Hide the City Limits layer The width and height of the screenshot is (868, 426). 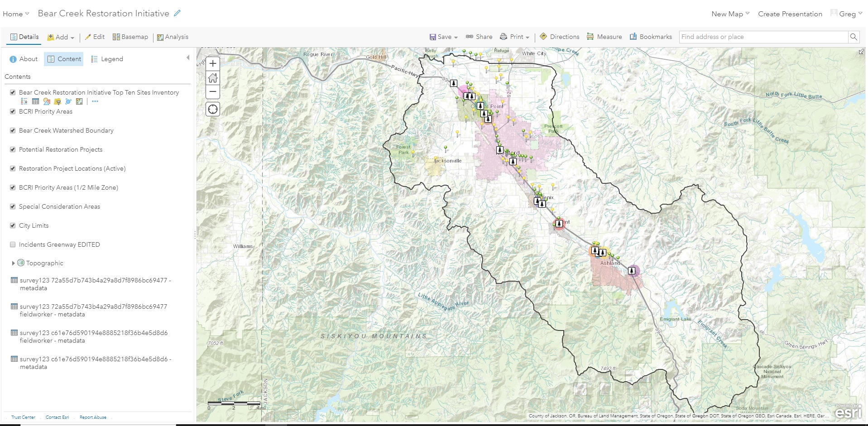pyautogui.click(x=13, y=225)
